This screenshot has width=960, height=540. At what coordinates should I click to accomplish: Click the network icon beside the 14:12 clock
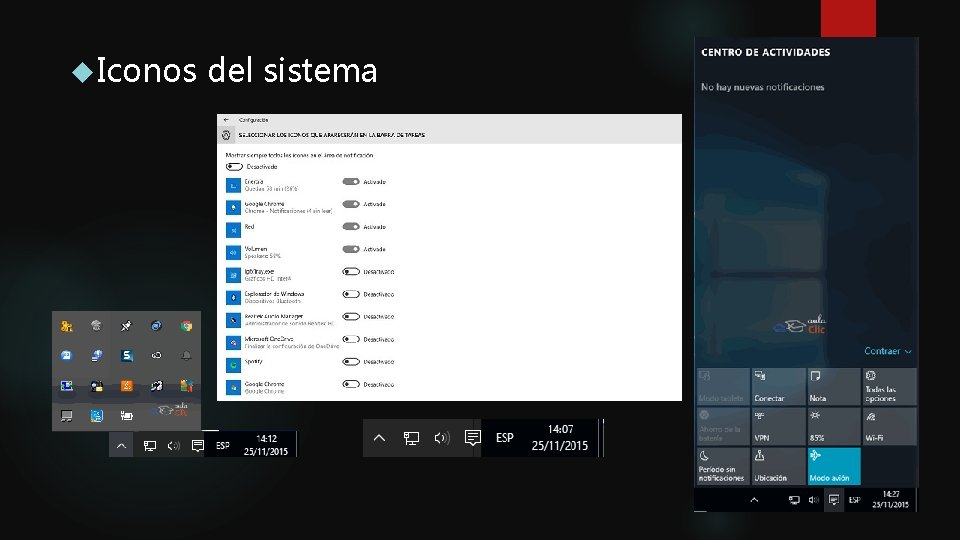pyautogui.click(x=149, y=446)
